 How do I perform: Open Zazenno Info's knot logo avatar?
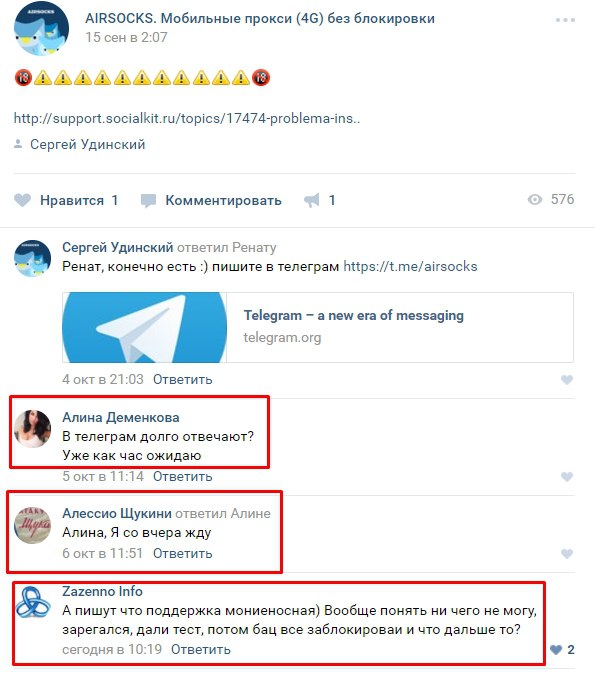pos(32,602)
